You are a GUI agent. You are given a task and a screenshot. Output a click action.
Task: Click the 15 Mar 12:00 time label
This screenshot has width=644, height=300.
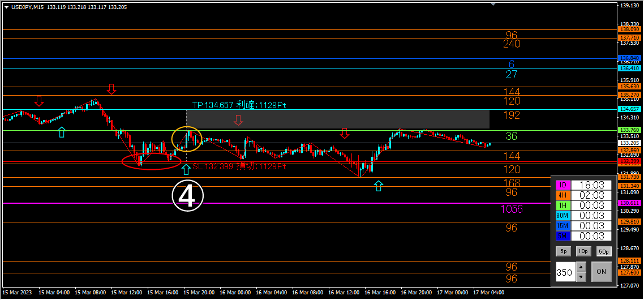(127, 293)
